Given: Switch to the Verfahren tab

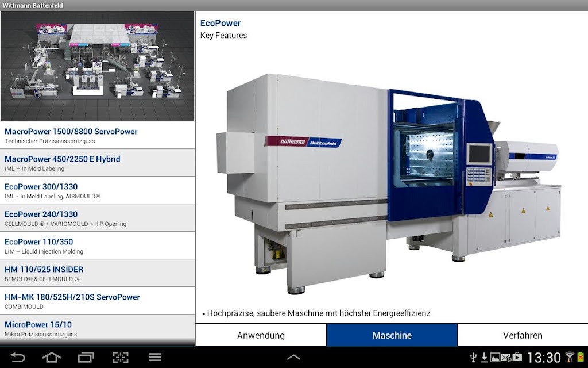Looking at the screenshot, I should click(x=523, y=335).
